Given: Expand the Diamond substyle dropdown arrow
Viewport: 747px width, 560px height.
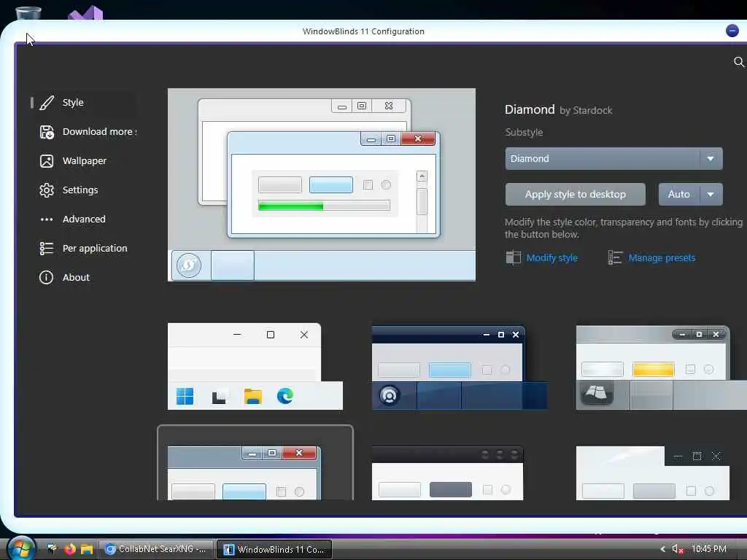Looking at the screenshot, I should (x=711, y=158).
